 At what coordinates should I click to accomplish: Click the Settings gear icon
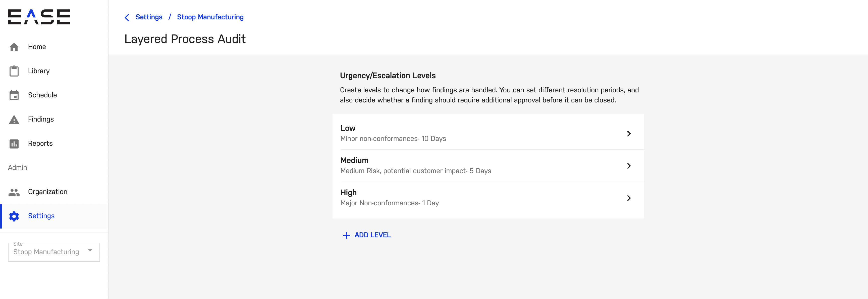coord(14,216)
